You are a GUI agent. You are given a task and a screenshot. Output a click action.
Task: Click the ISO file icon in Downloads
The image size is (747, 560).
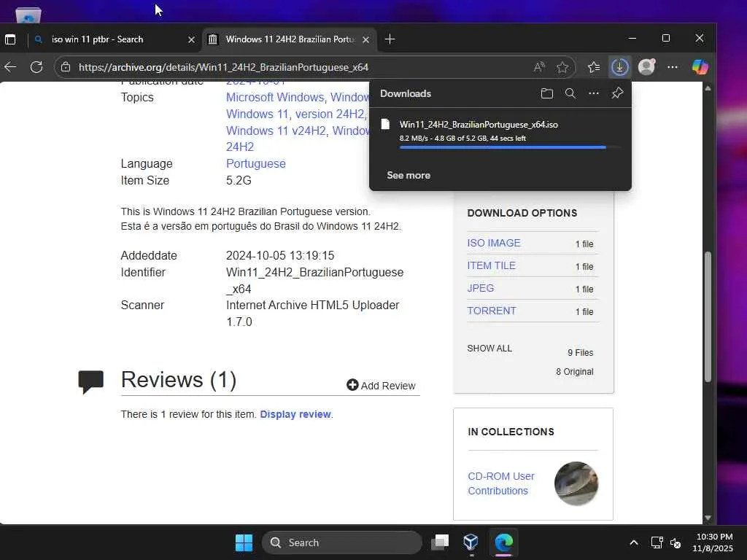click(385, 124)
